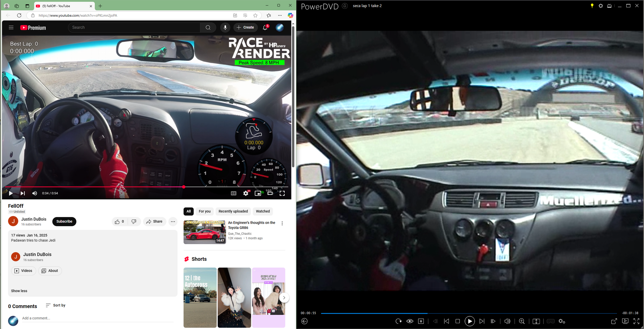The height and width of the screenshot is (329, 644).
Task: Show next Shorts with arrow
Action: coord(284,298)
